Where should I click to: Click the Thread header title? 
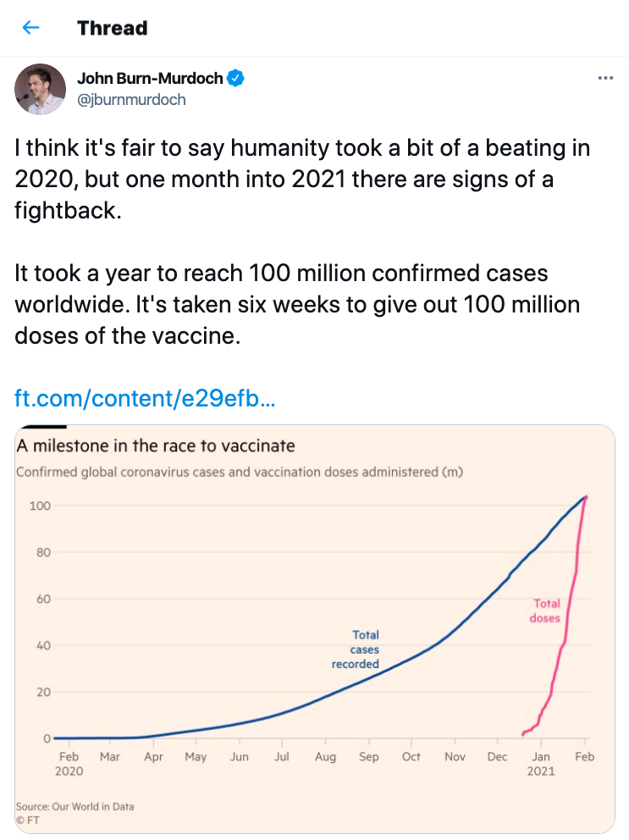[112, 28]
